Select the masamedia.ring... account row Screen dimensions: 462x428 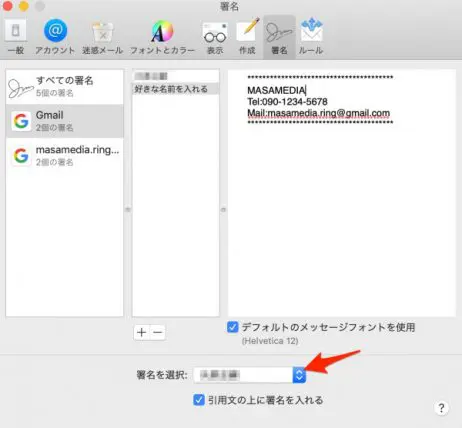tap(65, 155)
